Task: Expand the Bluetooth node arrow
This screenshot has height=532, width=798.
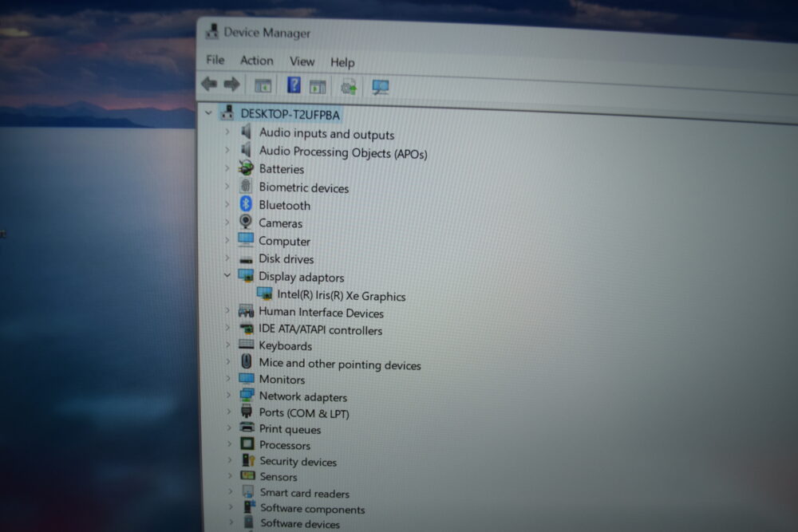Action: 227,204
